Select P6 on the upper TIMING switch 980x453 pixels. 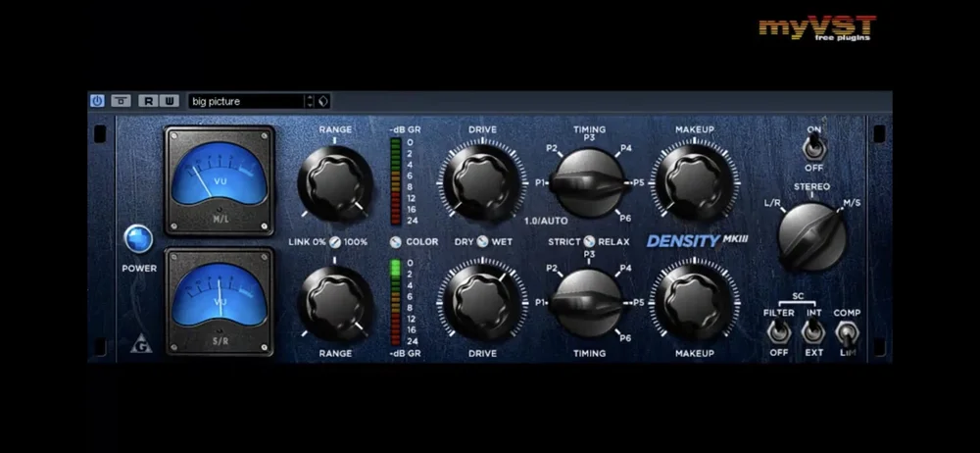(x=625, y=217)
